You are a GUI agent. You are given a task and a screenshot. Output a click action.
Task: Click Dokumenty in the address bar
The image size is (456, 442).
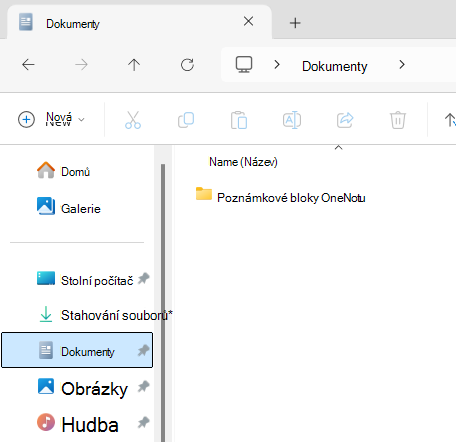[335, 66]
